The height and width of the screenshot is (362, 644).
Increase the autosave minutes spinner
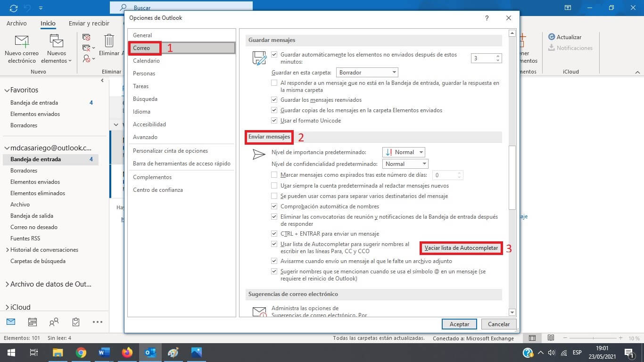click(x=498, y=56)
